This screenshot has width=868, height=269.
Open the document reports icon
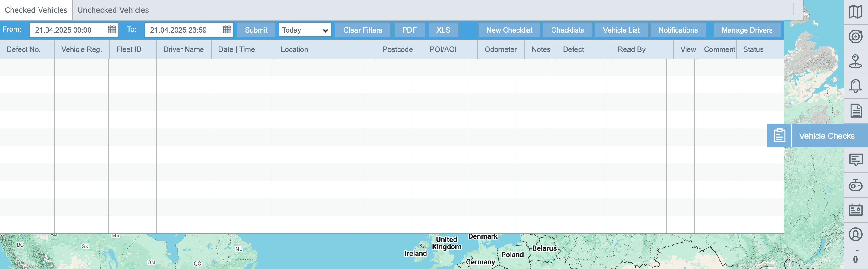pyautogui.click(x=855, y=111)
